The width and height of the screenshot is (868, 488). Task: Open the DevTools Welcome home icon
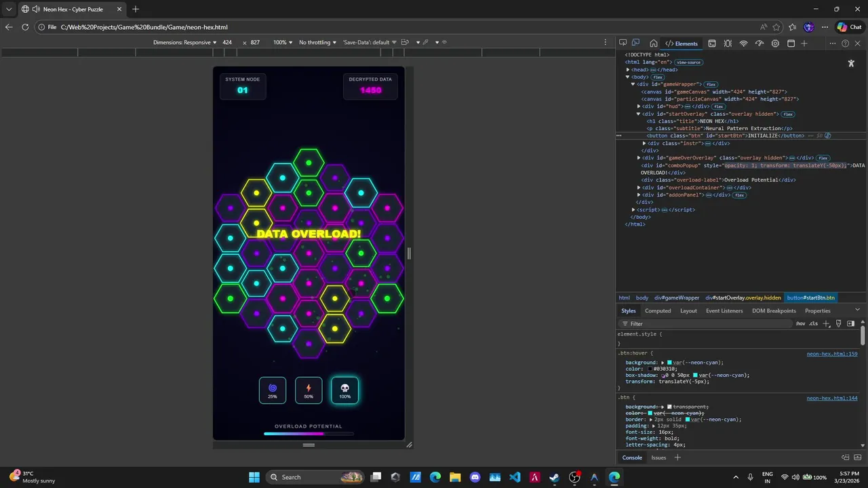[x=653, y=43]
